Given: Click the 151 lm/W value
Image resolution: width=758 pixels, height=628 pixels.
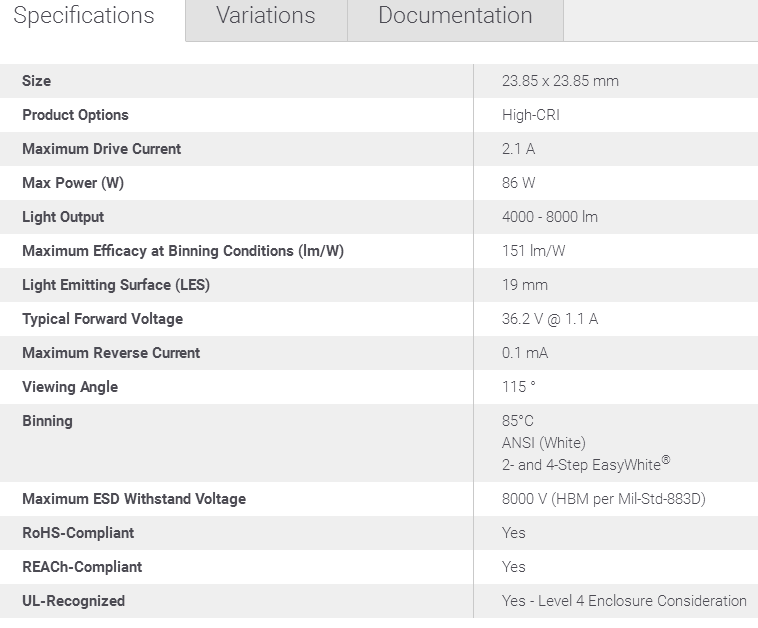Looking at the screenshot, I should pyautogui.click(x=533, y=251).
